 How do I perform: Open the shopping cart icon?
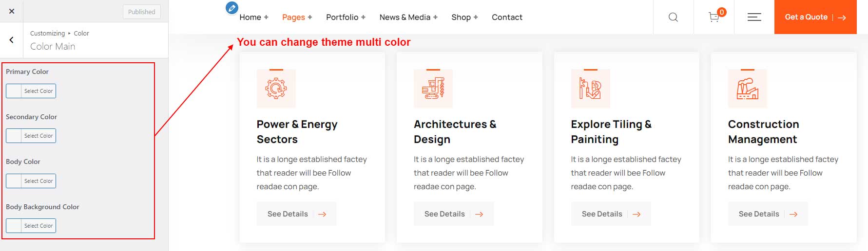[x=714, y=17]
